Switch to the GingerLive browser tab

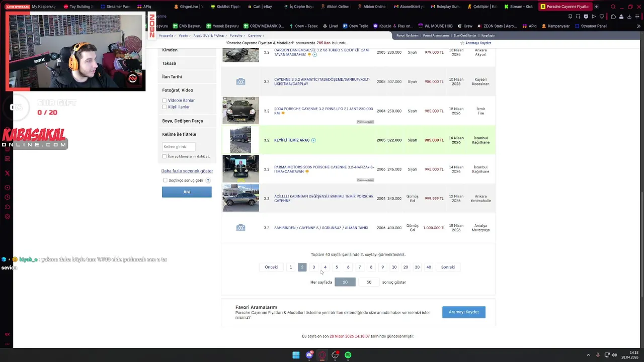point(189,7)
